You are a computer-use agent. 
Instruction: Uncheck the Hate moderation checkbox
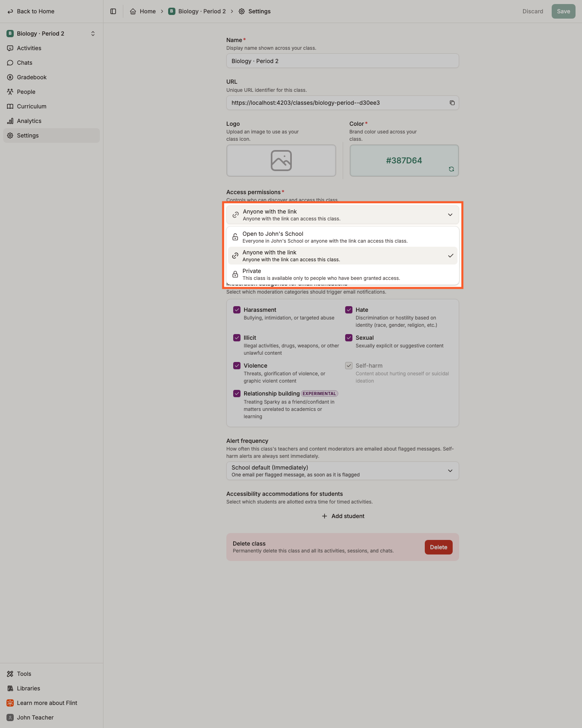pyautogui.click(x=349, y=310)
